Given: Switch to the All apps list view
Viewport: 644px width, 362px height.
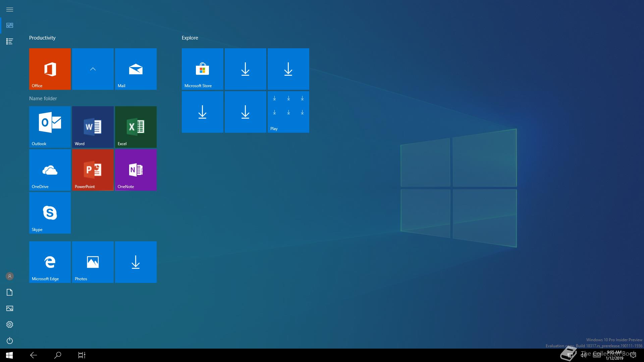Looking at the screenshot, I should pyautogui.click(x=10, y=42).
